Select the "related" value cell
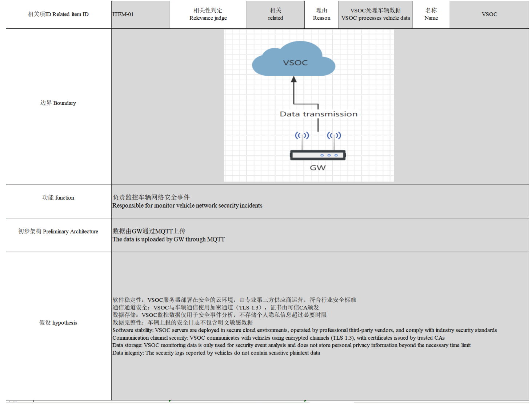532x404 pixels. coord(275,15)
